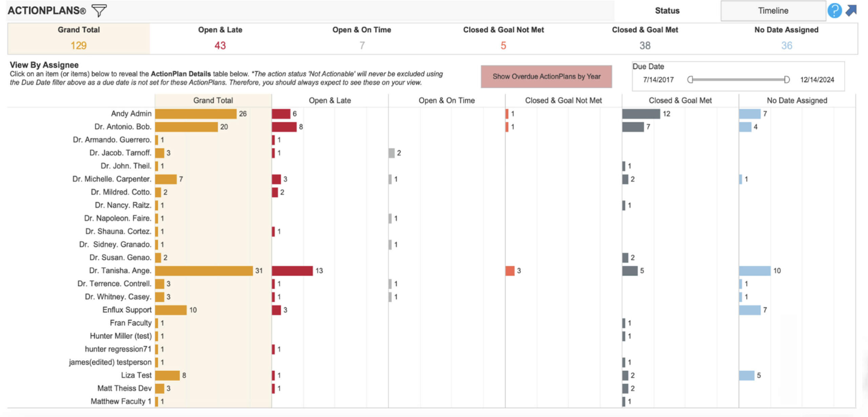Click Dr. Tanisha Ange's Open & Late bar

(292, 271)
